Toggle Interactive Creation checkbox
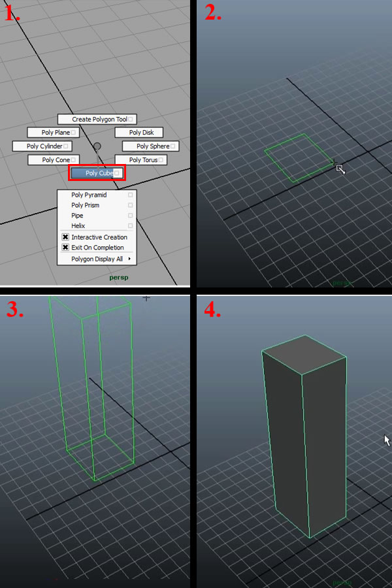This screenshot has width=392, height=588. (x=65, y=237)
